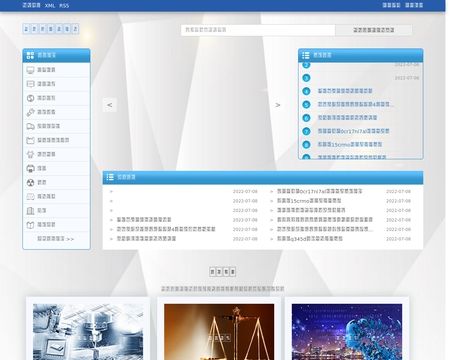Click the site logo text at top left
The image size is (450, 360).
pos(51,29)
